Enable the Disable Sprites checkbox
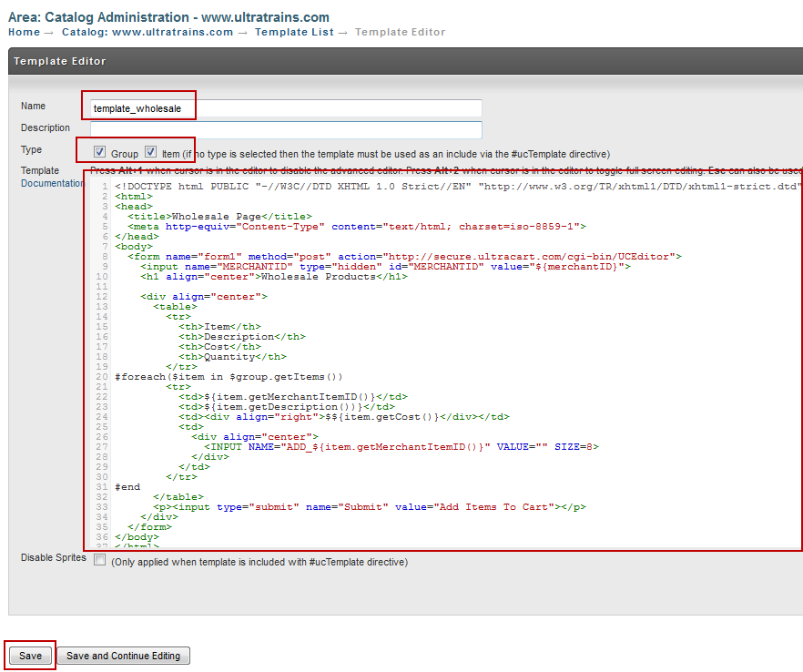The width and height of the screenshot is (803, 672). coord(100,560)
